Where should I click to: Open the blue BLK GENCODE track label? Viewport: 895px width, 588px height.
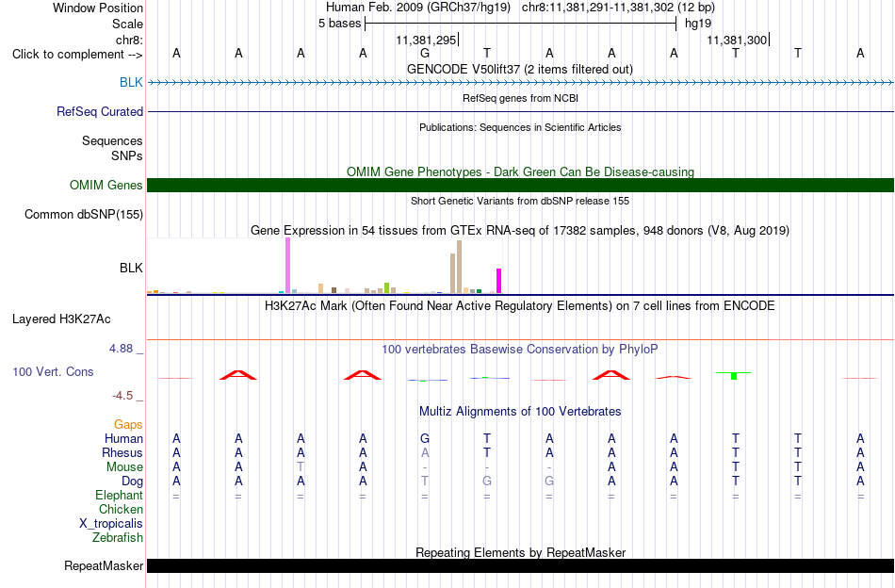[x=131, y=82]
